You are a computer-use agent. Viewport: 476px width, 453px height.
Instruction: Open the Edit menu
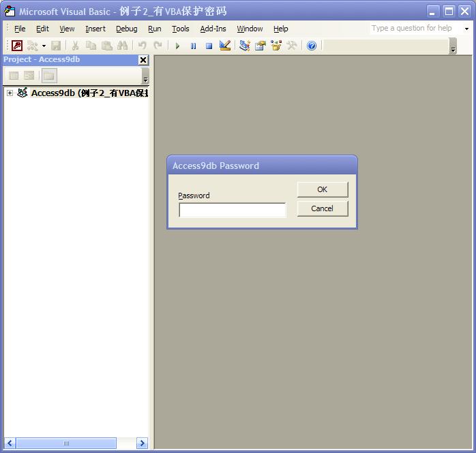click(x=42, y=29)
